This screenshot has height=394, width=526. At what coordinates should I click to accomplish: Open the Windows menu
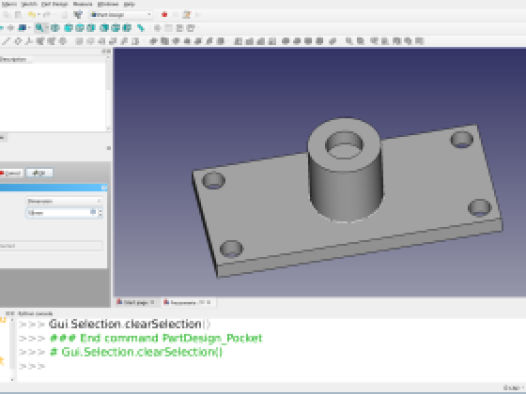pyautogui.click(x=108, y=4)
